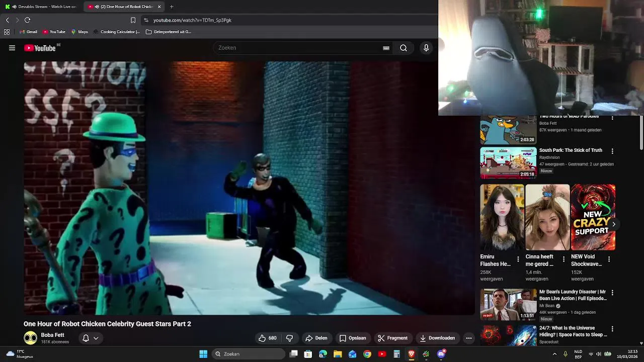This screenshot has width=644, height=362.
Task: Open Brave browser from taskbar
Action: [x=411, y=354]
